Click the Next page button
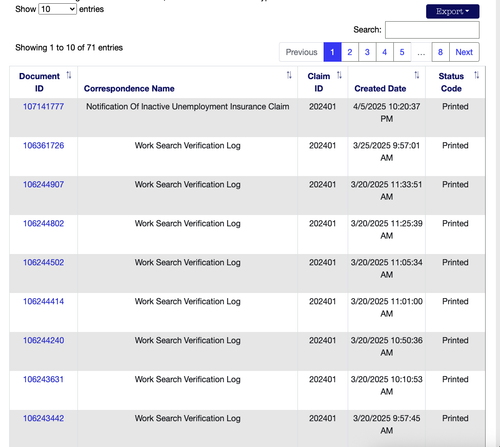500x447 pixels. tap(464, 52)
